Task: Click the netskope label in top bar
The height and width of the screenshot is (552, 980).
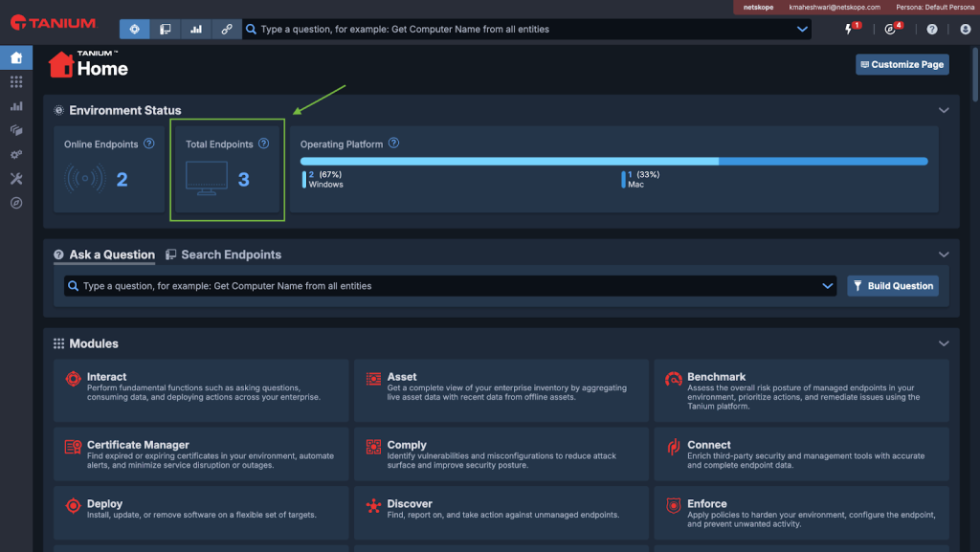Action: [758, 7]
